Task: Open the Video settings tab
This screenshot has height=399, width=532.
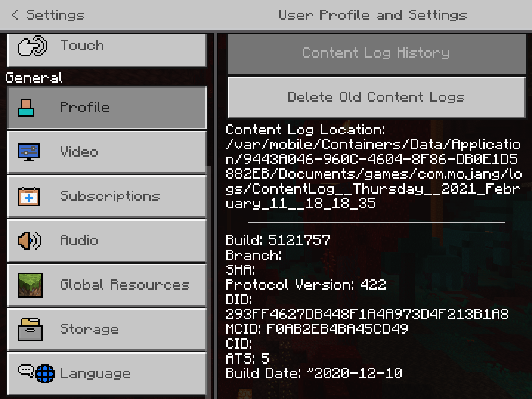Action: (x=107, y=152)
